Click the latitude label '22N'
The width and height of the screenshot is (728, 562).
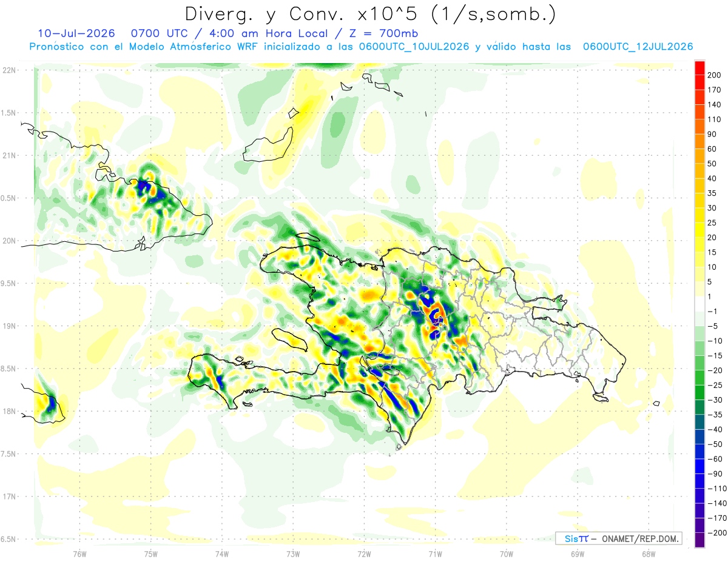(x=9, y=70)
